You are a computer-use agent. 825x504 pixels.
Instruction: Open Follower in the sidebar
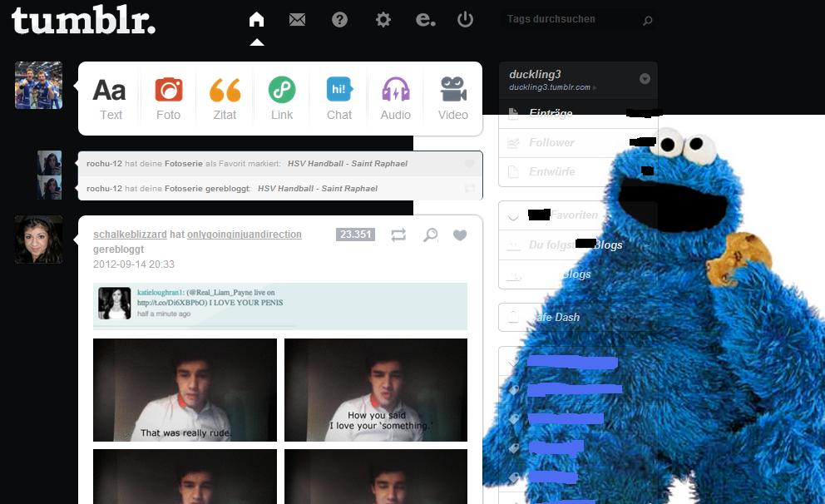point(578,142)
